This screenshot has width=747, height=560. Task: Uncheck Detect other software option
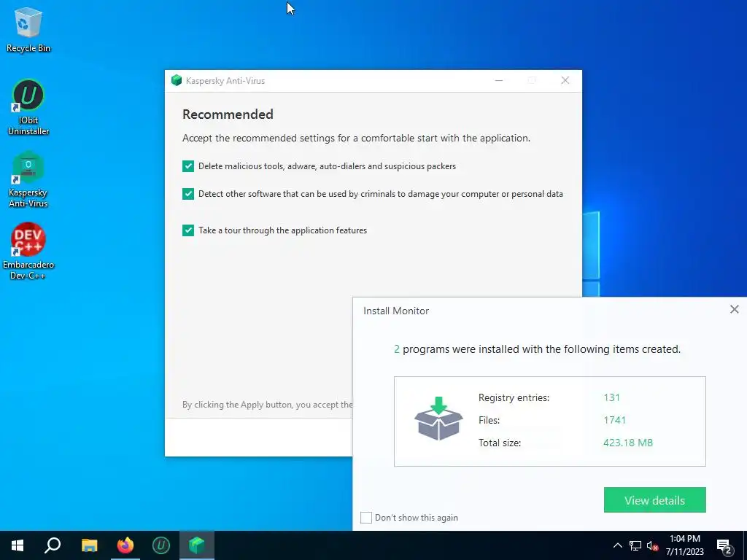pyautogui.click(x=188, y=194)
